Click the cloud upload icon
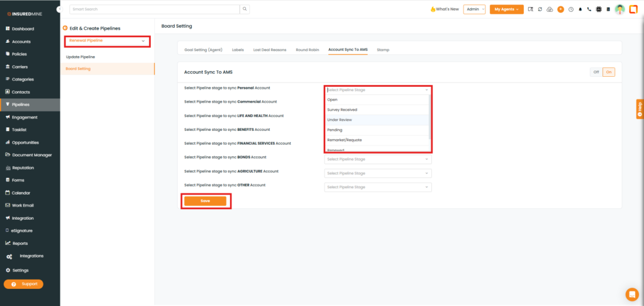644x306 pixels. tap(550, 9)
